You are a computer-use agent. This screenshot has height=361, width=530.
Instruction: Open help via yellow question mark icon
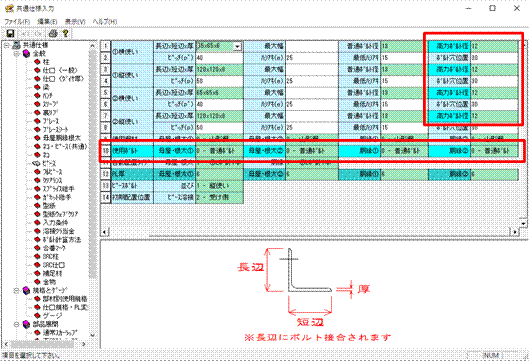[66, 33]
